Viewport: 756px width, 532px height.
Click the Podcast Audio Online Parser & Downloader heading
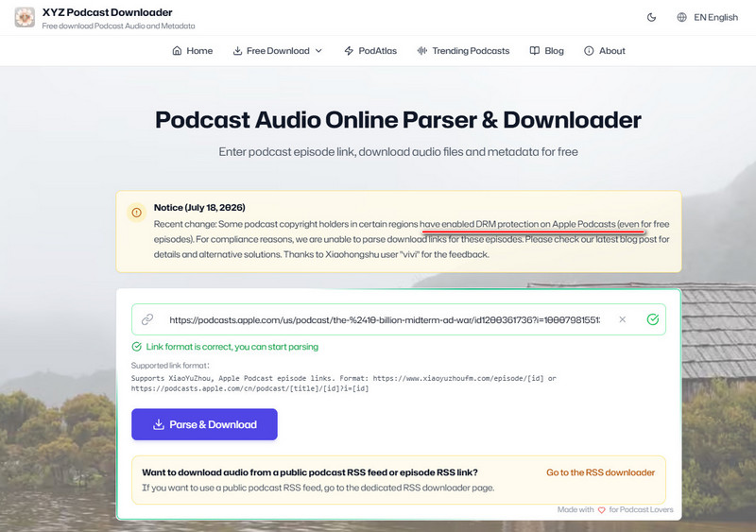(x=398, y=120)
